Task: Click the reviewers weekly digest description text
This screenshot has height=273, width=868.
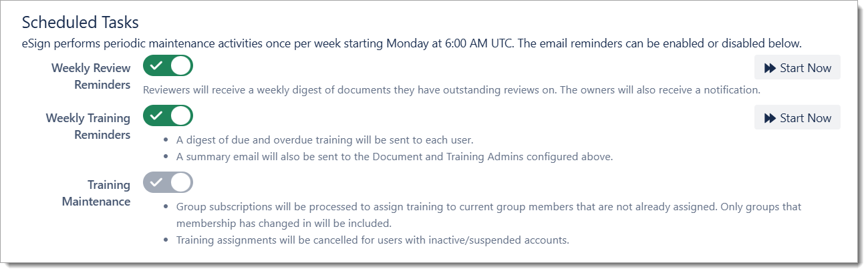Action: 452,89
